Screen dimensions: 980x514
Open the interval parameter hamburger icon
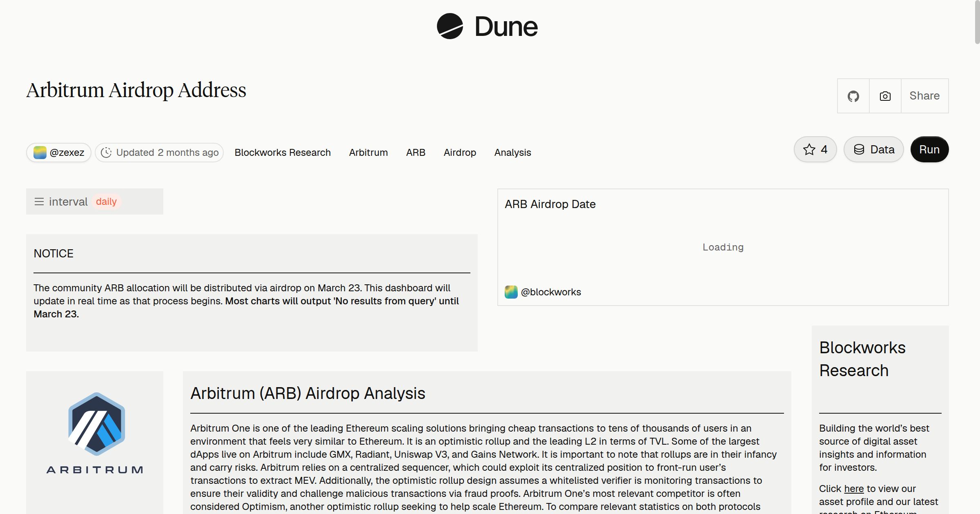coord(39,202)
